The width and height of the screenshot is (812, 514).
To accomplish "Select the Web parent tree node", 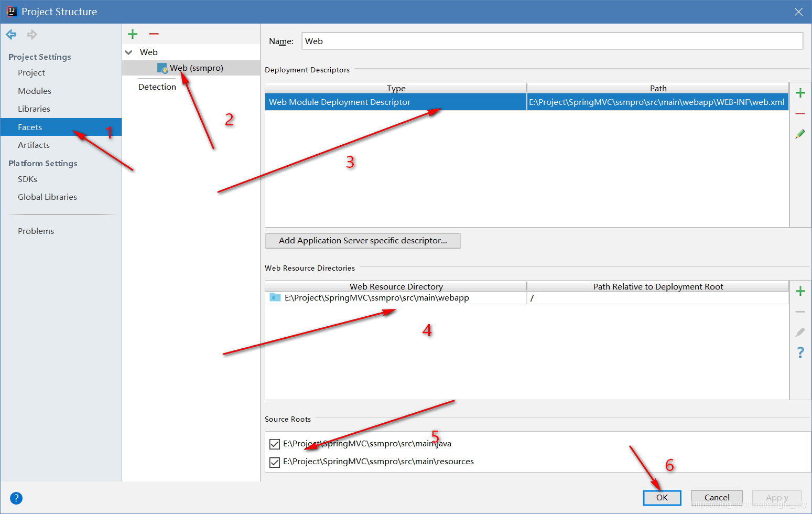I will 149,52.
